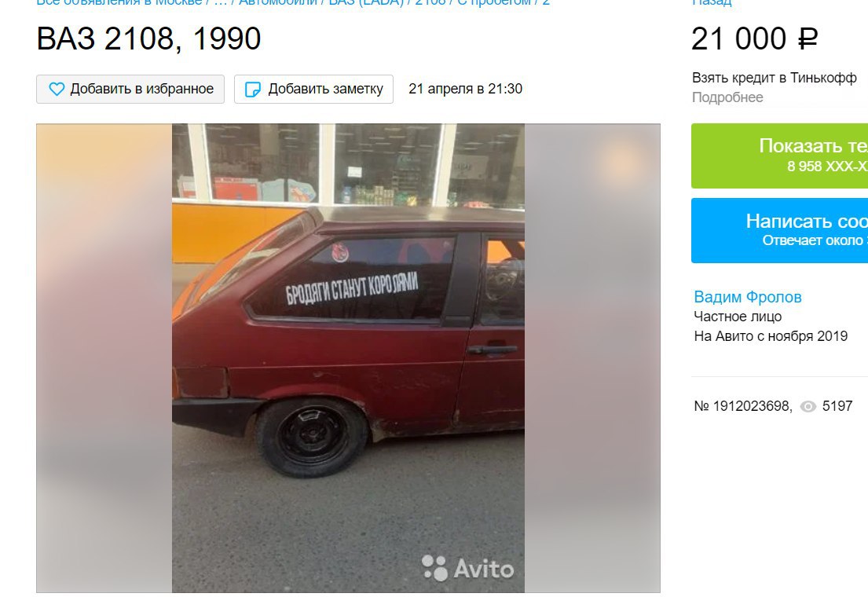This screenshot has height=597, width=868.
Task: Expand the collapsed … breadcrumb
Action: (220, 2)
